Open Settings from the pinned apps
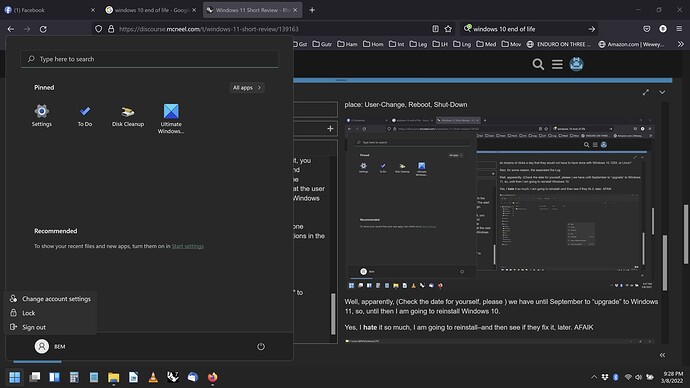 click(42, 115)
